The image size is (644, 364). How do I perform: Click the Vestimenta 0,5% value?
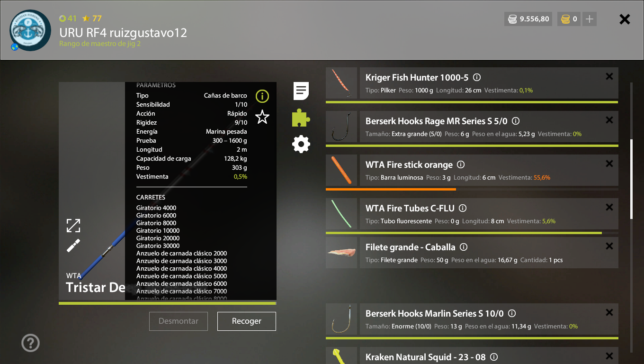pyautogui.click(x=241, y=176)
